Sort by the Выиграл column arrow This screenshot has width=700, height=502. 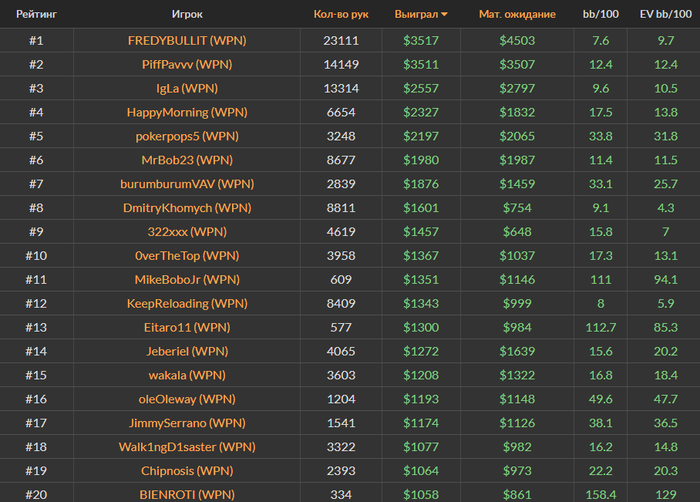[444, 15]
